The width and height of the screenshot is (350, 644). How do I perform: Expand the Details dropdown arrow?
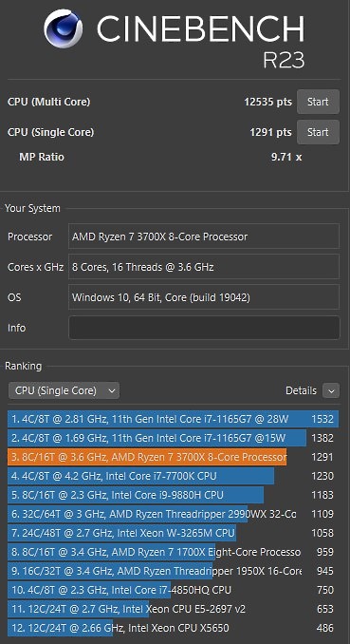tap(331, 390)
